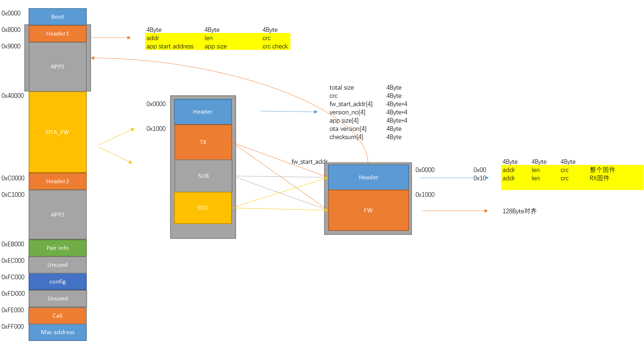Select the Pair info green block
This screenshot has width=644, height=347.
[x=57, y=248]
